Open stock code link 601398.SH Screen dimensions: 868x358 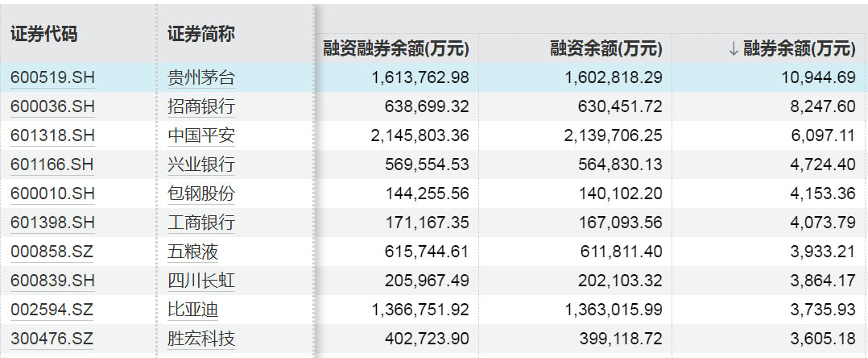[x=52, y=223]
